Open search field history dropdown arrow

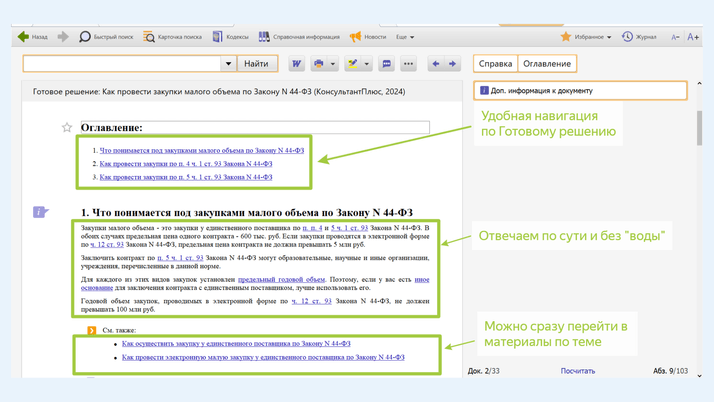click(228, 64)
